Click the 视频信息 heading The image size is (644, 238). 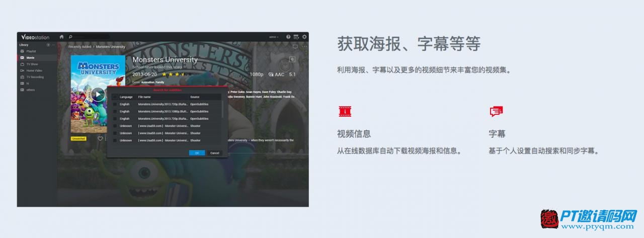click(354, 134)
